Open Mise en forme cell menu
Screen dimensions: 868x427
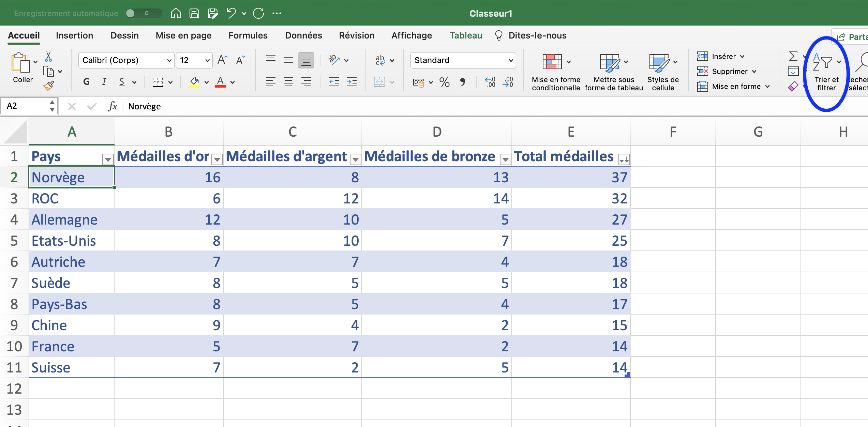point(733,86)
